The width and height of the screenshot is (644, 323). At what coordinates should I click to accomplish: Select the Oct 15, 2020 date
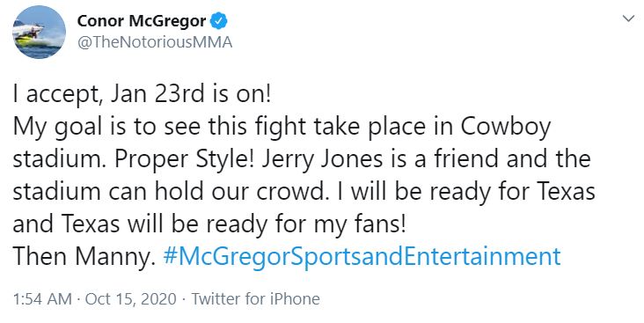click(130, 298)
